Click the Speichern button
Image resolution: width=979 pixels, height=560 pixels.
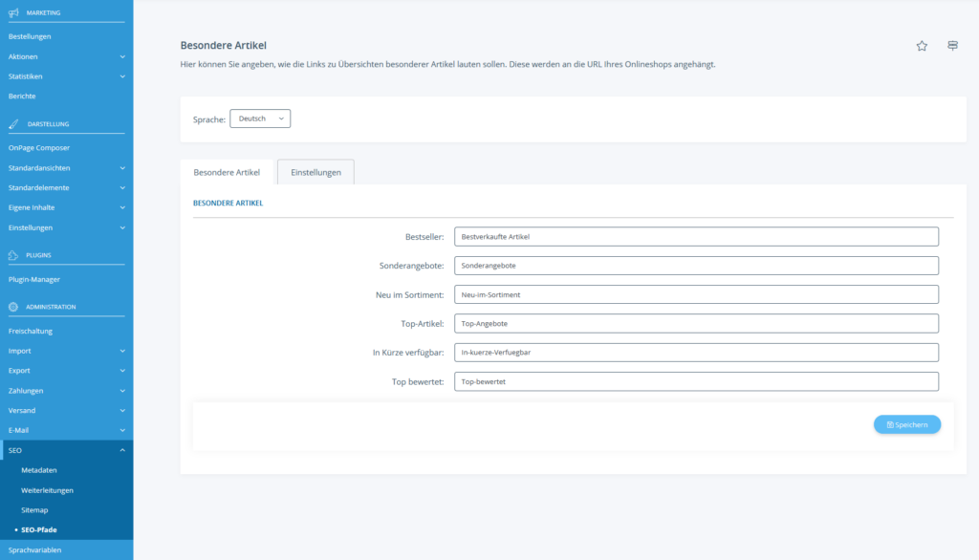[x=906, y=424]
